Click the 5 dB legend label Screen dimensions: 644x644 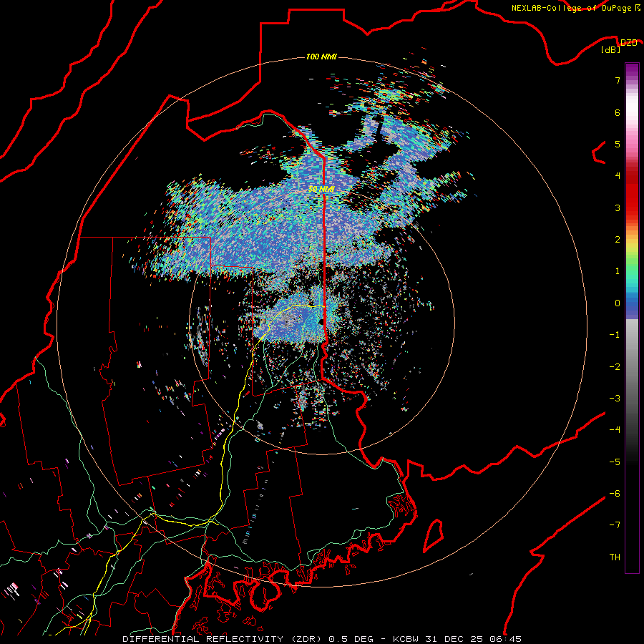618,144
